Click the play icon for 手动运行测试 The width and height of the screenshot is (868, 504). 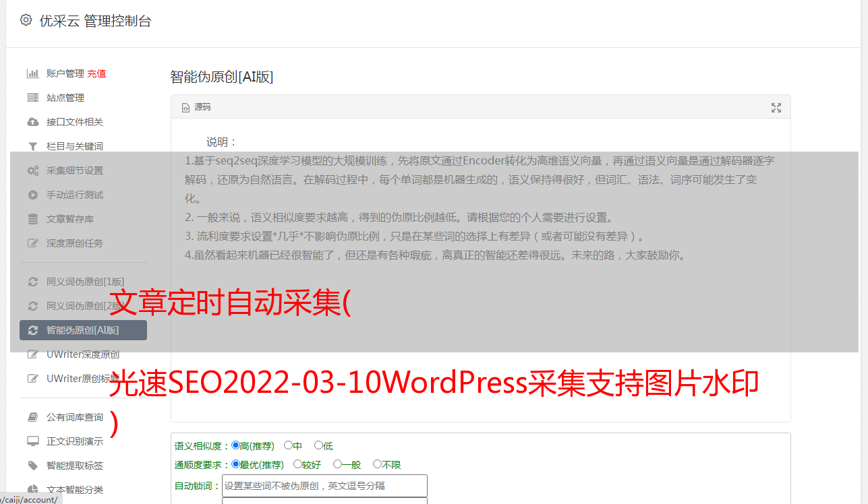pos(32,195)
